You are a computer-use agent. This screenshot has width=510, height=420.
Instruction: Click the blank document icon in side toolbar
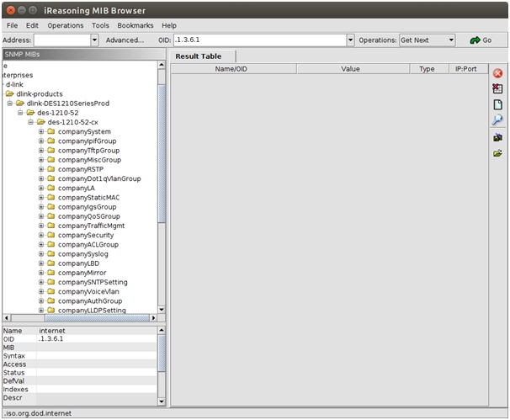(x=497, y=105)
